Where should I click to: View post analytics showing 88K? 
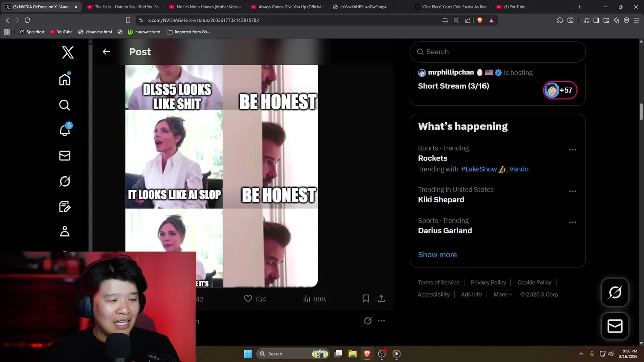click(x=314, y=299)
